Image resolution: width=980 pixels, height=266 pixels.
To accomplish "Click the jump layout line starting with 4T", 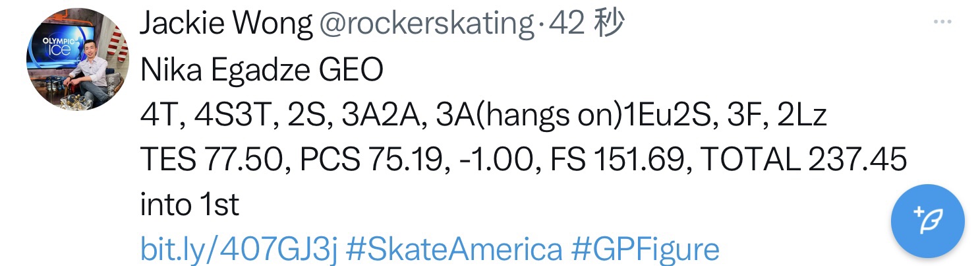I will 484,116.
